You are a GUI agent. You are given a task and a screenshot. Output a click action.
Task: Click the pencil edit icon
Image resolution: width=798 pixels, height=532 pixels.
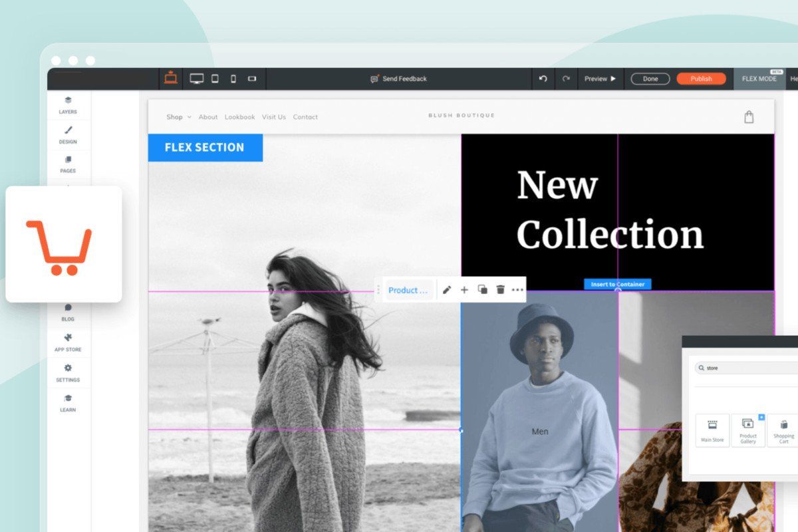pos(447,290)
